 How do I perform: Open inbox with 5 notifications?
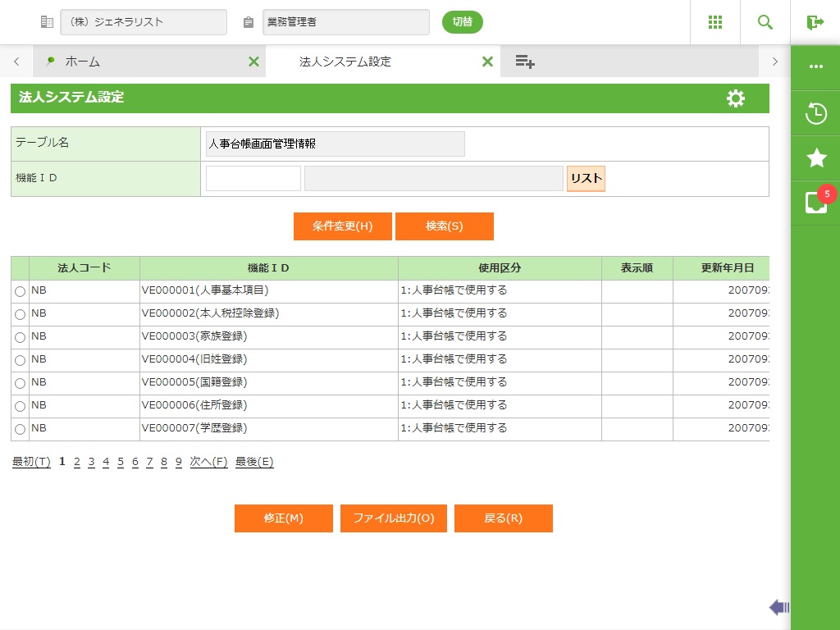point(815,203)
